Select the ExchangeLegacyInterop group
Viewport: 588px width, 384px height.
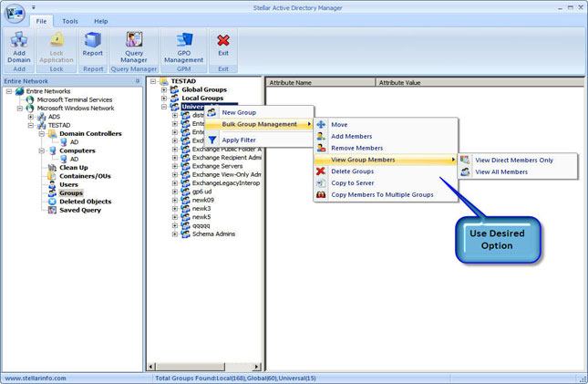click(x=226, y=182)
